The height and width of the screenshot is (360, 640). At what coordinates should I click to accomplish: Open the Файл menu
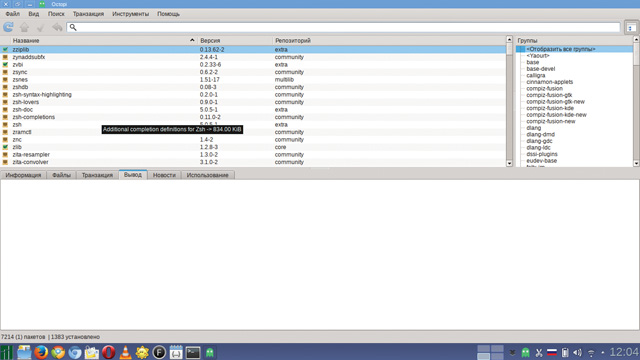pos(13,14)
